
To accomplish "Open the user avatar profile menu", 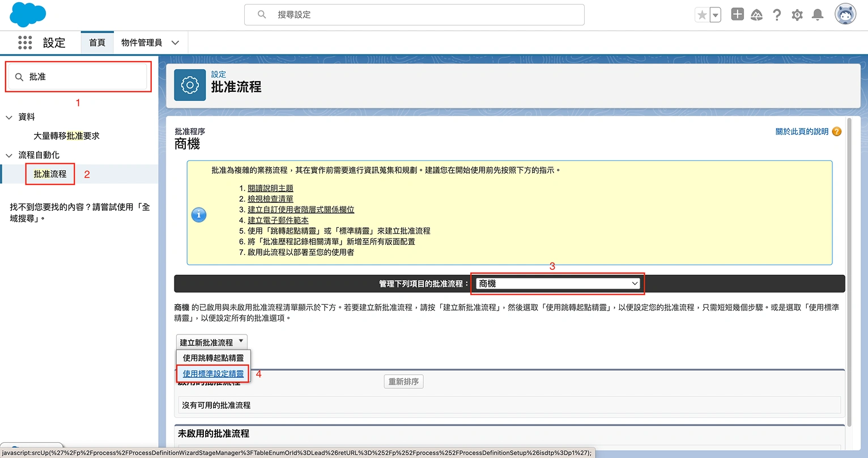I will 845,15.
